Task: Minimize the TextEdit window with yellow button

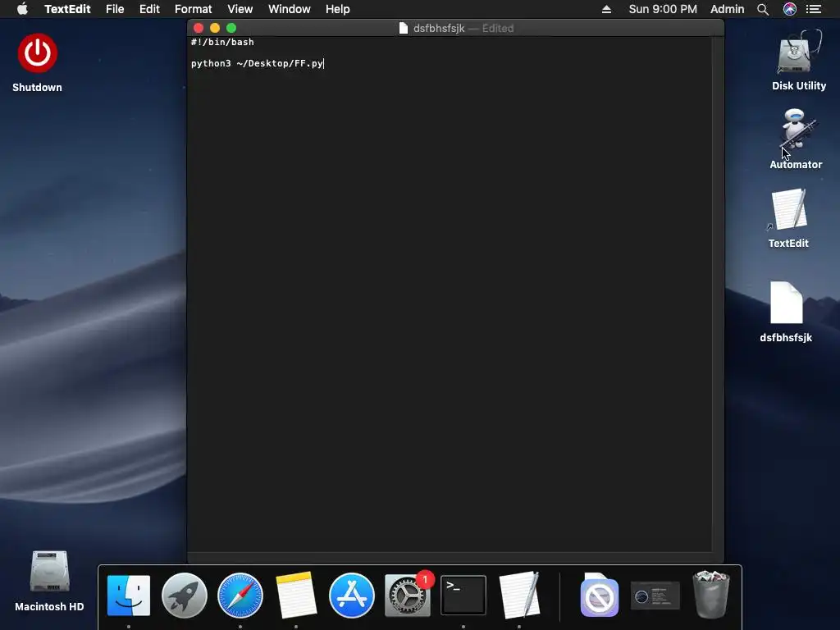Action: point(215,29)
